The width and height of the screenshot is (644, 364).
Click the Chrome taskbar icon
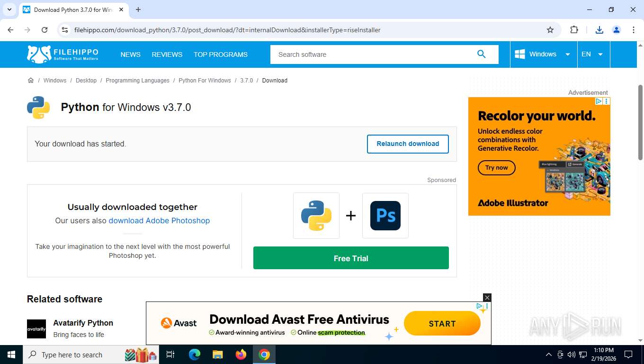pos(264,355)
